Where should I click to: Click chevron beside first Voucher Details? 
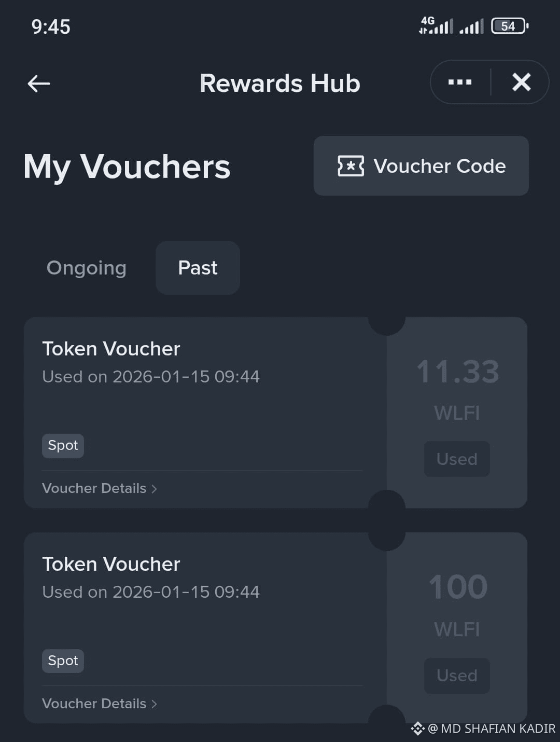pyautogui.click(x=154, y=489)
